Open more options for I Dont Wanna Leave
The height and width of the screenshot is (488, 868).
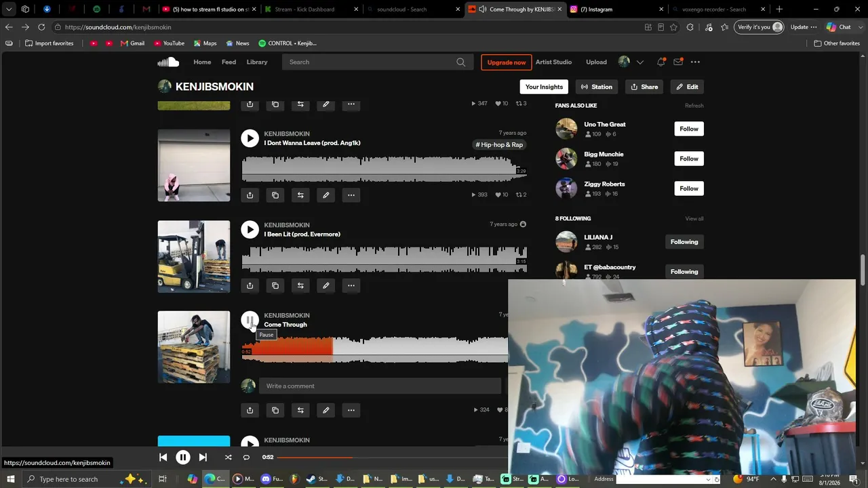coord(351,195)
